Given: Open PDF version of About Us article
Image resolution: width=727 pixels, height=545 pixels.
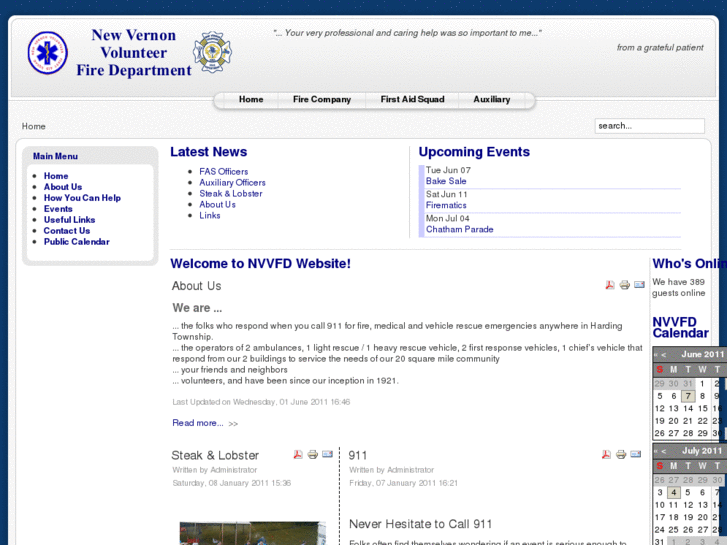Looking at the screenshot, I should coord(610,285).
